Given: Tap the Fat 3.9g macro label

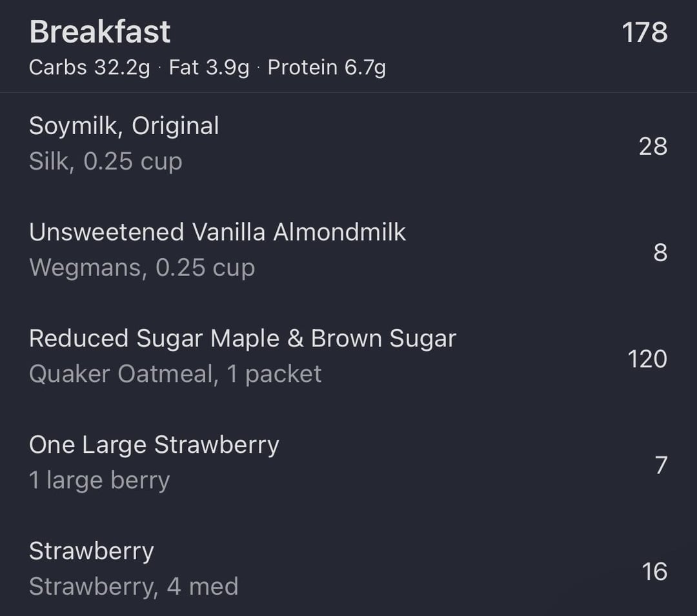Looking at the screenshot, I should [209, 68].
